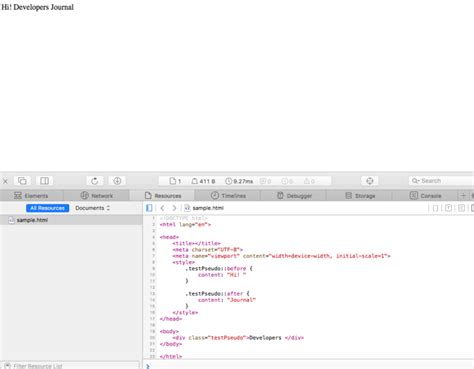This screenshot has height=369, width=474.
Task: Click the download web archive icon
Action: (x=117, y=181)
